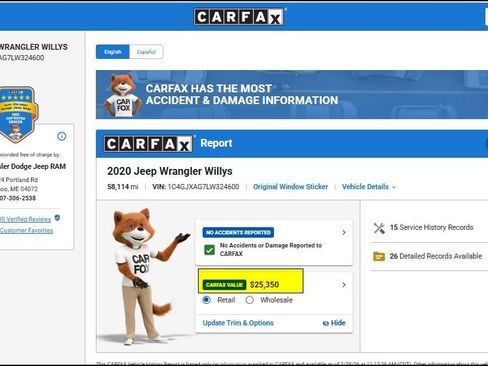Select the Retail radio button

[207, 300]
